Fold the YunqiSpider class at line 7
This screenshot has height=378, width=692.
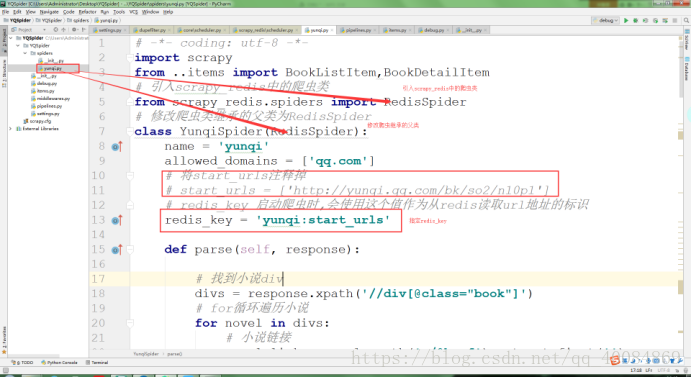click(x=129, y=131)
